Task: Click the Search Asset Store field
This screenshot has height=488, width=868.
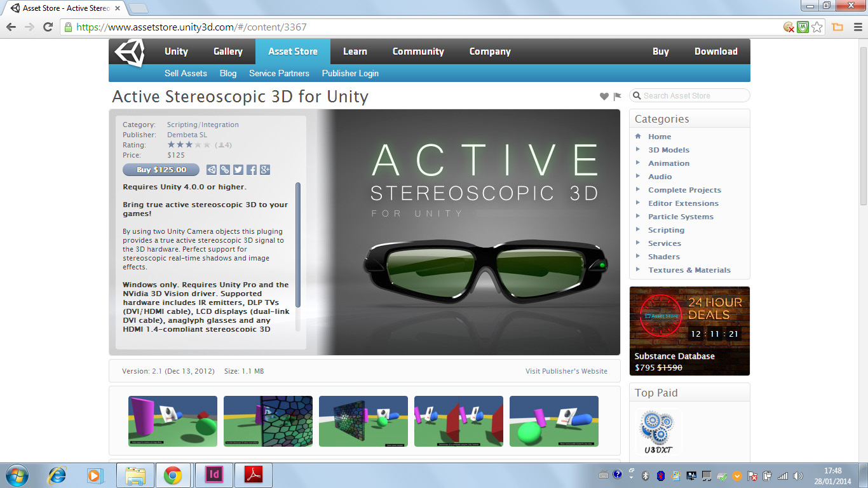Action: (689, 95)
